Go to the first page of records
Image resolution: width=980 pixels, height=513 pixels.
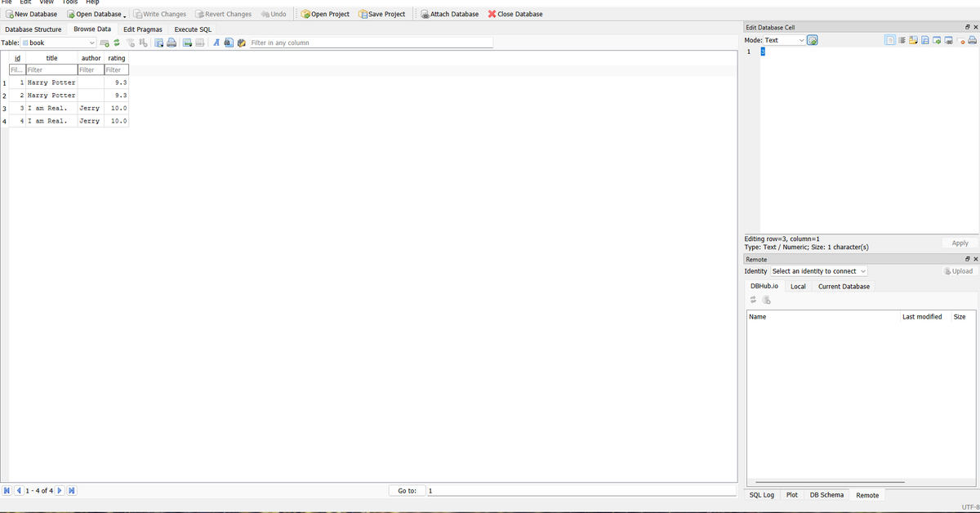tap(7, 491)
